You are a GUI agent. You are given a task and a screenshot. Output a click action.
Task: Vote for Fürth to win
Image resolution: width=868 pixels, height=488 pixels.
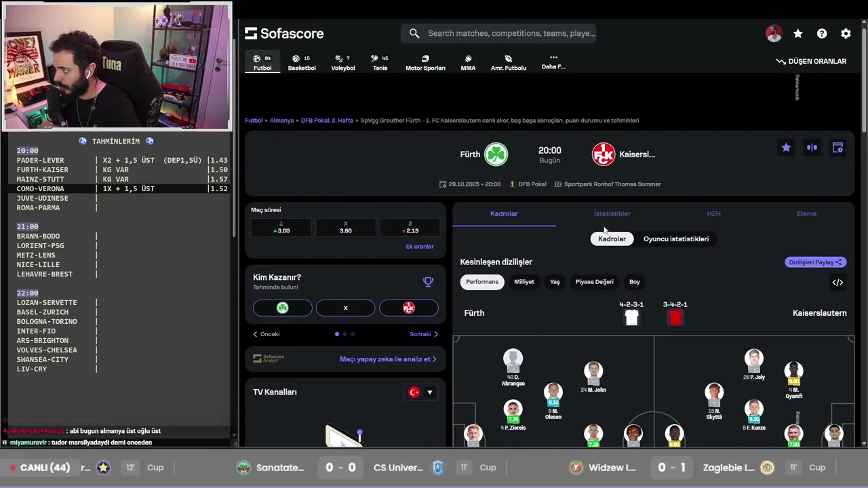(283, 308)
